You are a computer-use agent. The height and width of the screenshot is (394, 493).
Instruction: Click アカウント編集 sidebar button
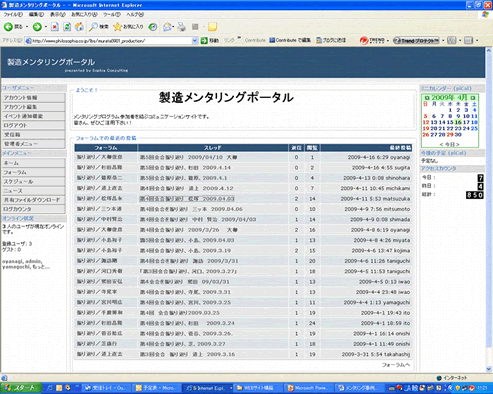(33, 107)
